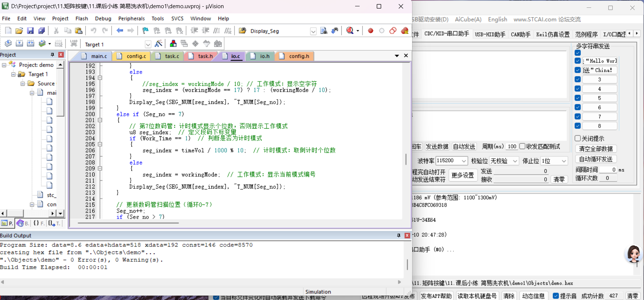Click the Navigate Backwards arrow icon
This screenshot has height=300, width=644.
119,31
